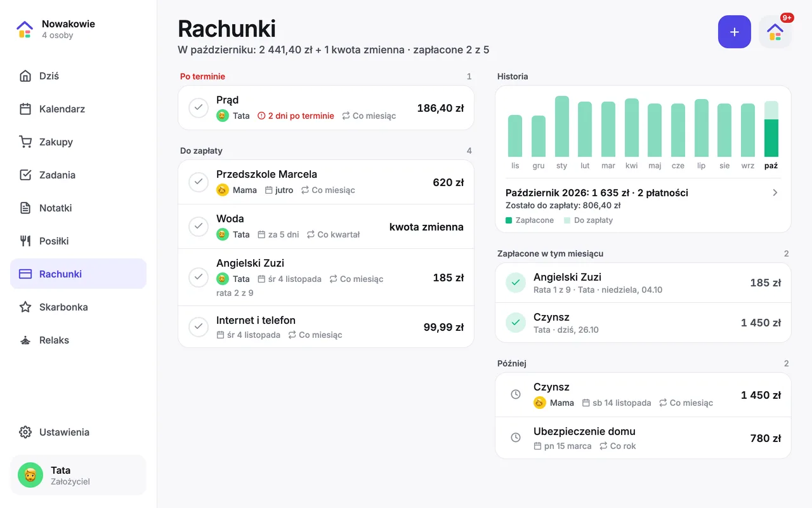Navigate to Zakupy page
Screen dimensions: 812x508
pyautogui.click(x=78, y=142)
